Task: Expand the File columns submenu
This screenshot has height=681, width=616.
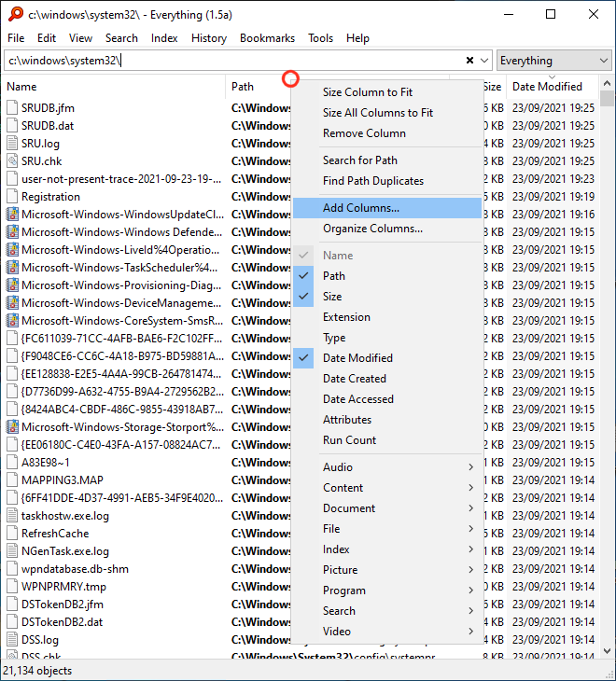Action: (x=387, y=529)
